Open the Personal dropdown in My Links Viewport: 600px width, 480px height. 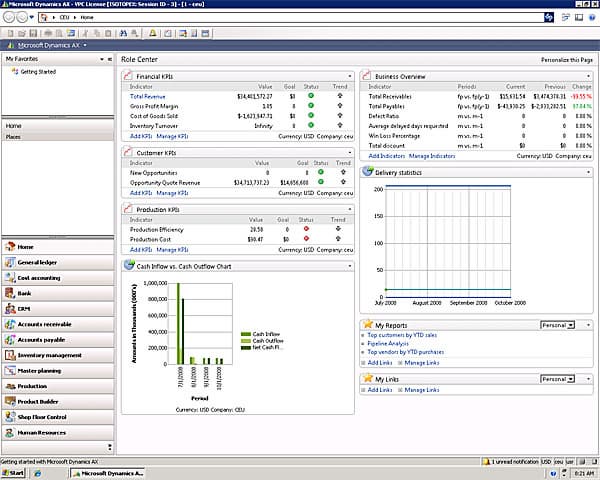558,379
